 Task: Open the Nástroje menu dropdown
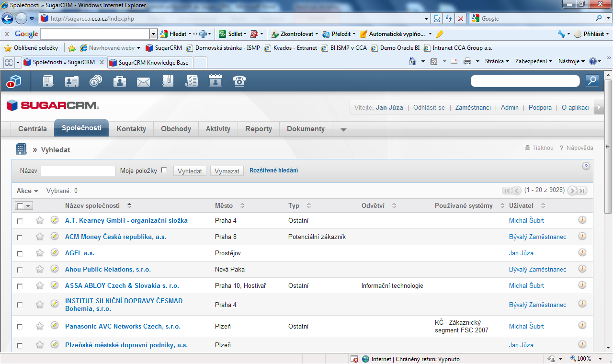tap(571, 61)
